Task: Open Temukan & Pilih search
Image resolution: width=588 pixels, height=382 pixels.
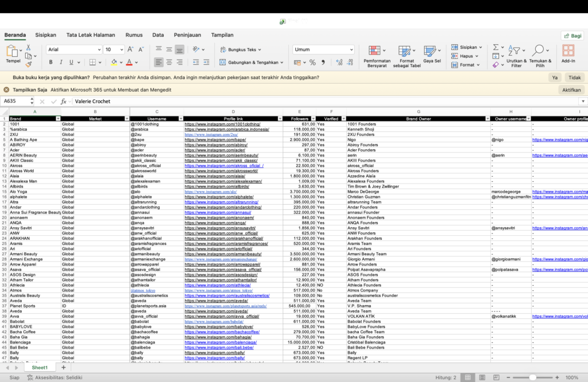Action: [540, 56]
